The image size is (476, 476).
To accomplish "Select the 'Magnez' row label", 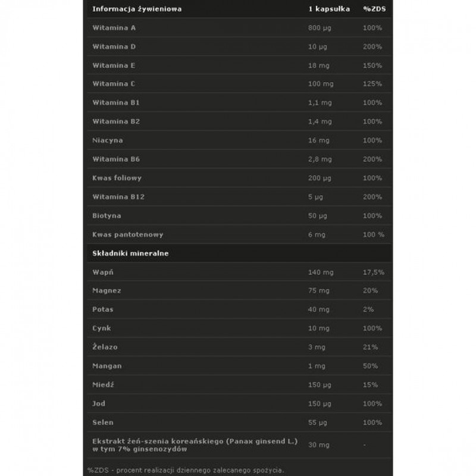I will (107, 291).
